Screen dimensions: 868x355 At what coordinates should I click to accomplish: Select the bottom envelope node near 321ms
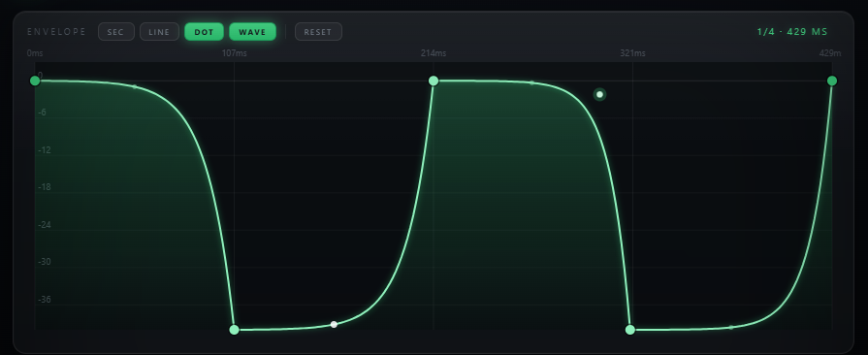pyautogui.click(x=630, y=330)
